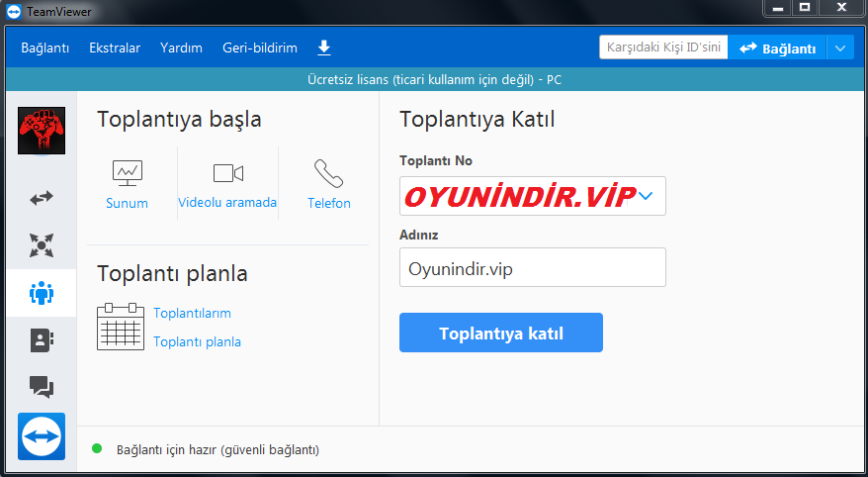Open the Ekstralar menu

click(x=115, y=48)
